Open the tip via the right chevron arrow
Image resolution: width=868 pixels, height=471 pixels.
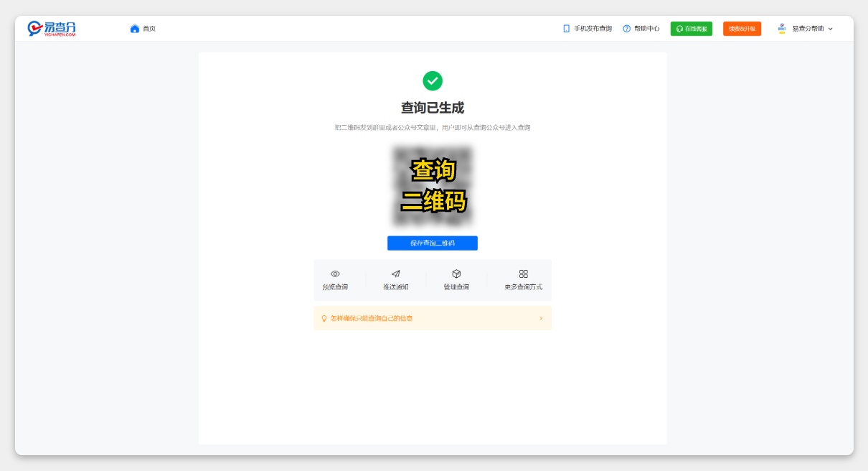pos(541,317)
